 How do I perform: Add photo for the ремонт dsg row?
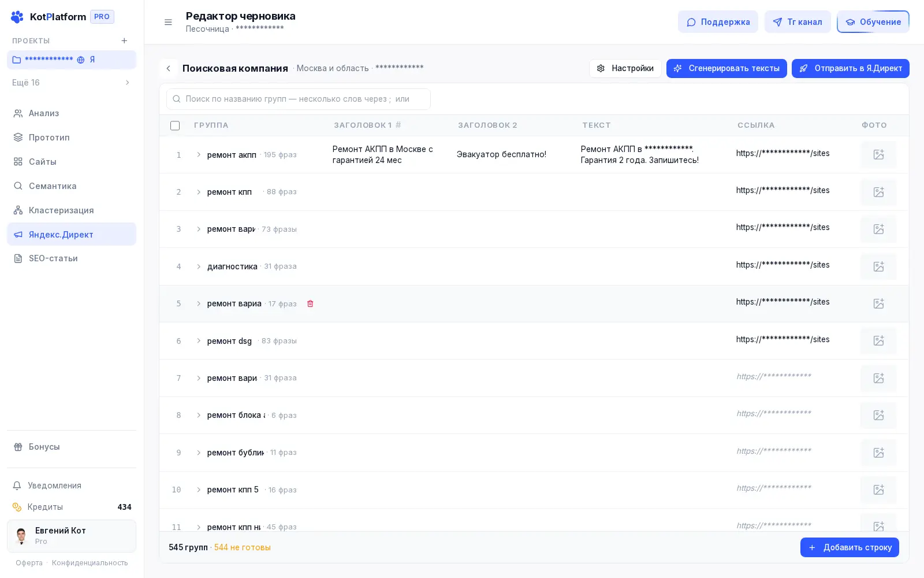click(x=878, y=340)
